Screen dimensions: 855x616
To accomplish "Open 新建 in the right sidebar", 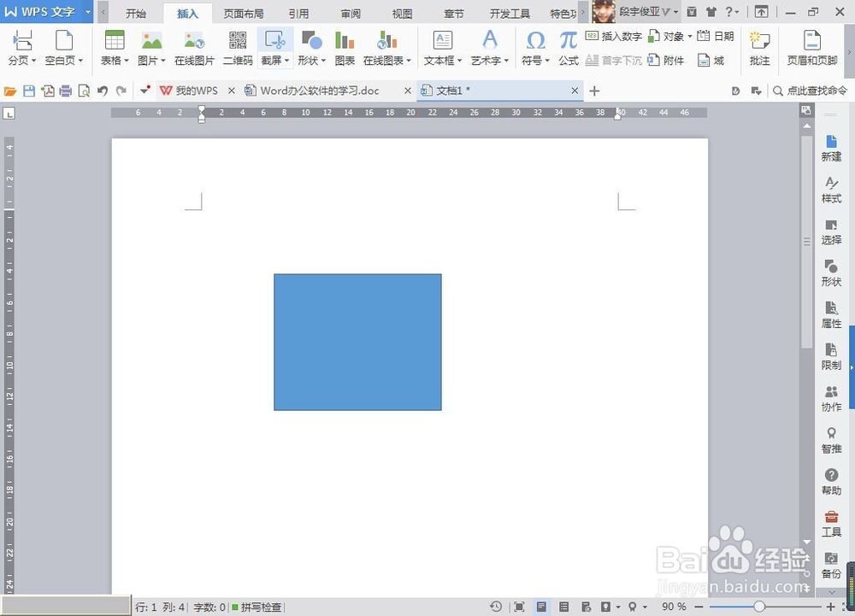I will 831,149.
